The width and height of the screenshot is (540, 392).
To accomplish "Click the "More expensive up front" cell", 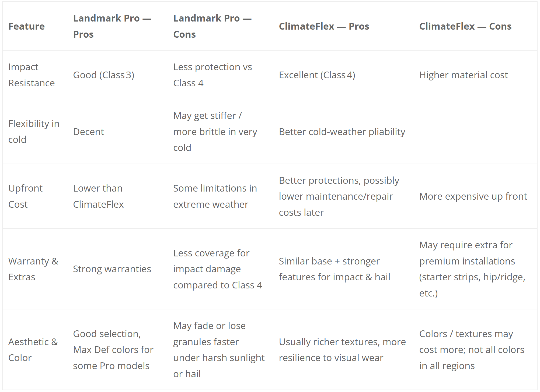I will pyautogui.click(x=473, y=196).
